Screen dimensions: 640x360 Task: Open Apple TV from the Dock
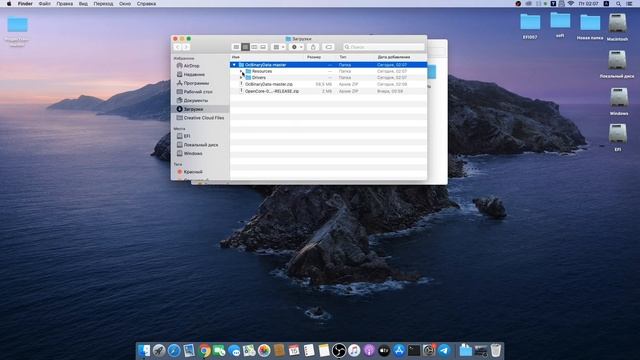pyautogui.click(x=384, y=351)
